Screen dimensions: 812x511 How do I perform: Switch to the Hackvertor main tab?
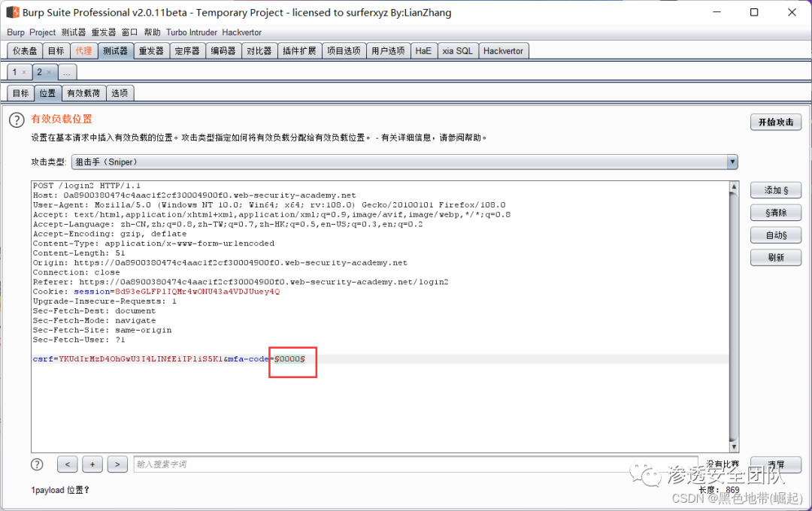(503, 51)
